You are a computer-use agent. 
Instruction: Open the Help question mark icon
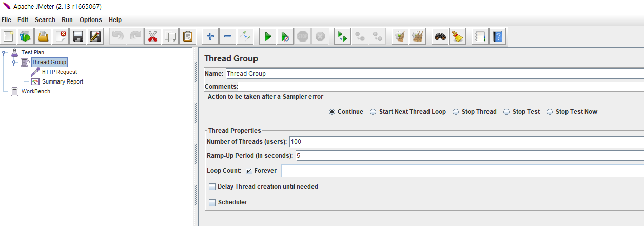498,36
